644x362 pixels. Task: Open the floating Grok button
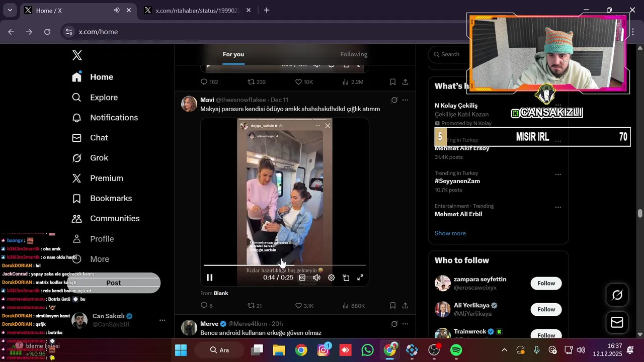[x=617, y=295]
